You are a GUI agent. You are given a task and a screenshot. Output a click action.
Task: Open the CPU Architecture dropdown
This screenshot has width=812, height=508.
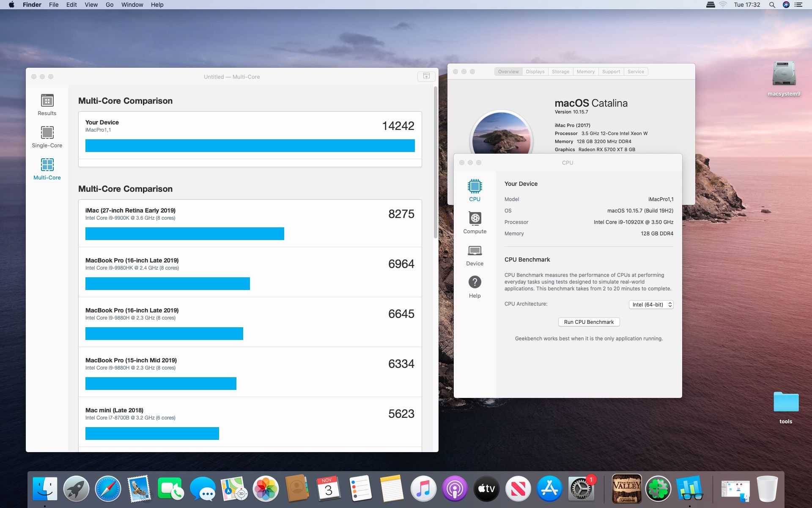[x=651, y=305]
